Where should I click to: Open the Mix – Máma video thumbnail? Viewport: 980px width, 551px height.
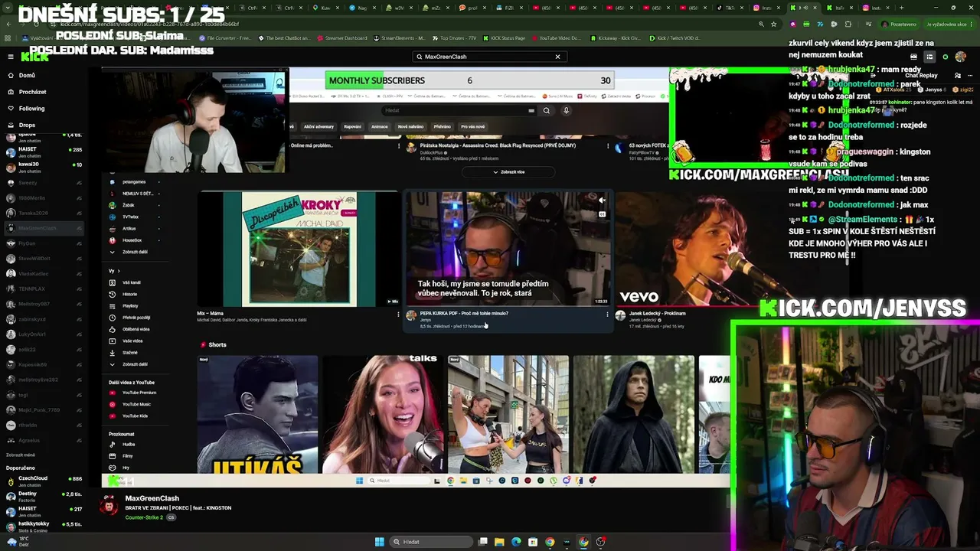tap(299, 249)
